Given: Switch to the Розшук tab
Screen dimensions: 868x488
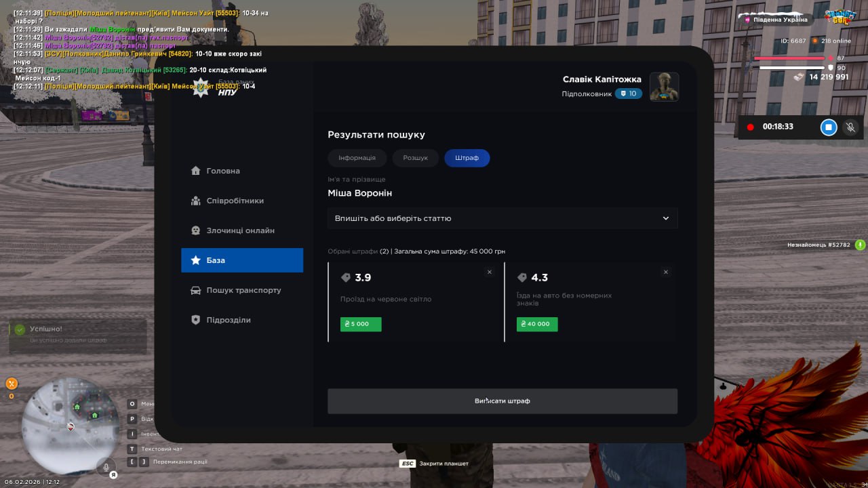Looking at the screenshot, I should click(416, 158).
